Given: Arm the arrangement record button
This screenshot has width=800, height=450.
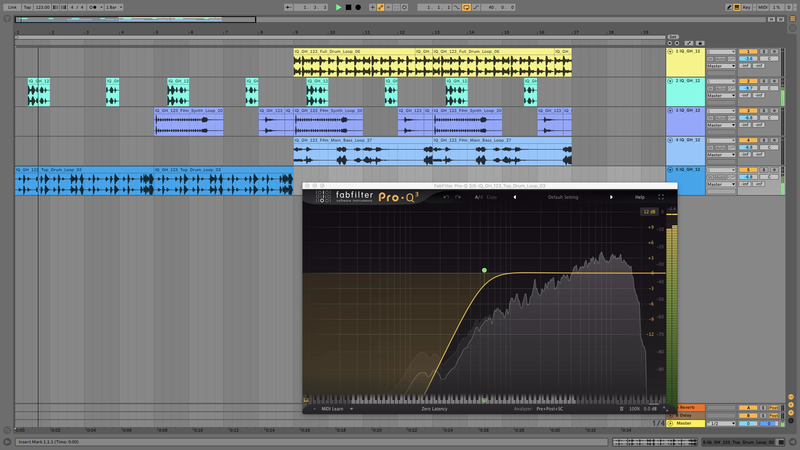Looking at the screenshot, I should click(x=358, y=7).
